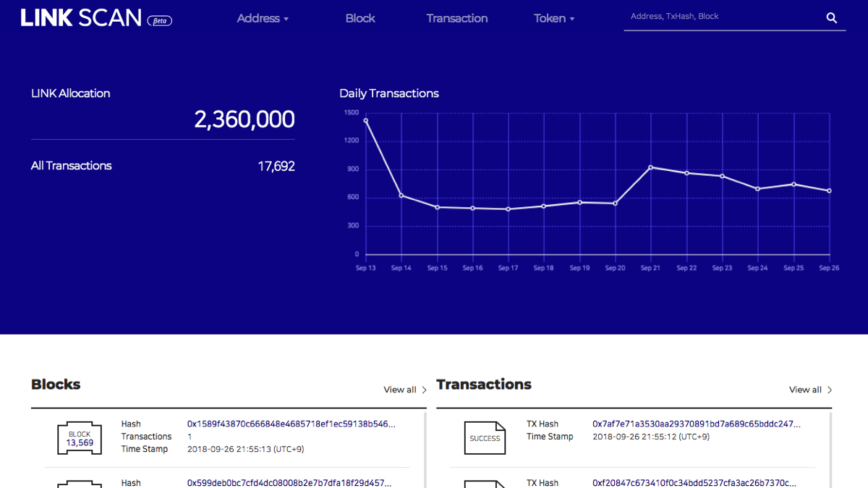868x488 pixels.
Task: Click the search magnifier icon
Action: [x=831, y=18]
